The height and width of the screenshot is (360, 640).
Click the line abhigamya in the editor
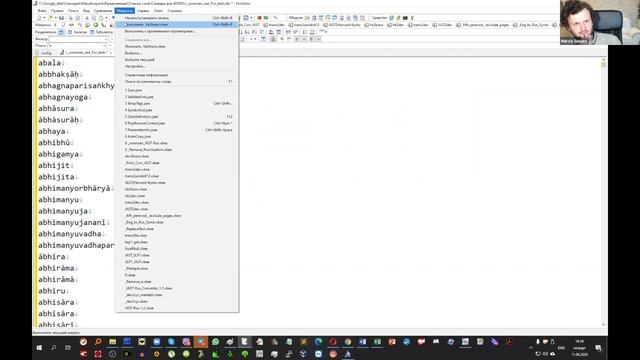coord(58,154)
